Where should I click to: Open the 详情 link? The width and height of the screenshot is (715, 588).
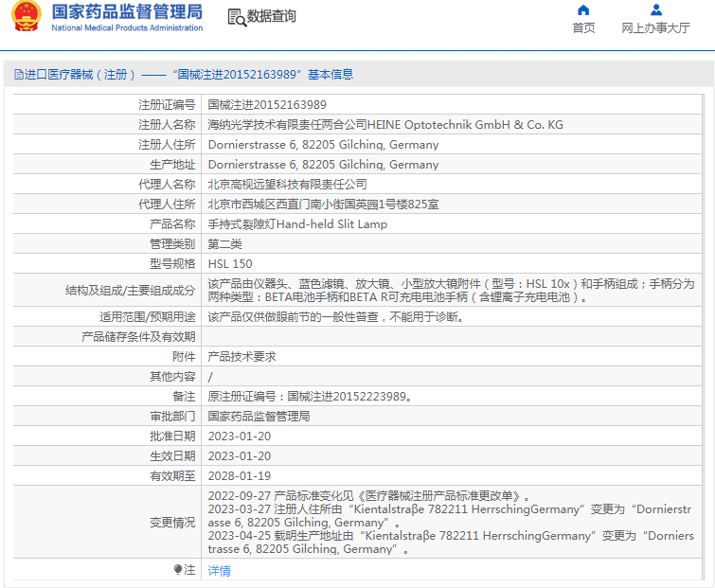pos(219,570)
